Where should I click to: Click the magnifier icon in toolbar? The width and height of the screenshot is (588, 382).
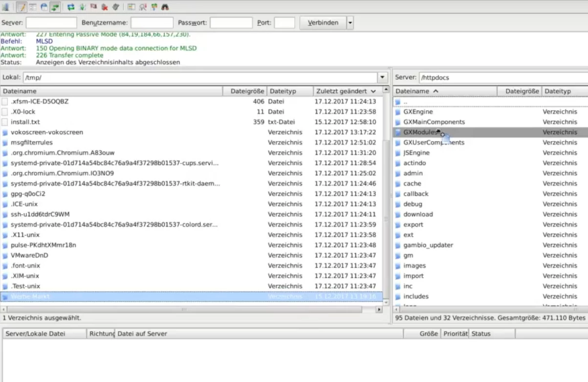click(x=143, y=7)
